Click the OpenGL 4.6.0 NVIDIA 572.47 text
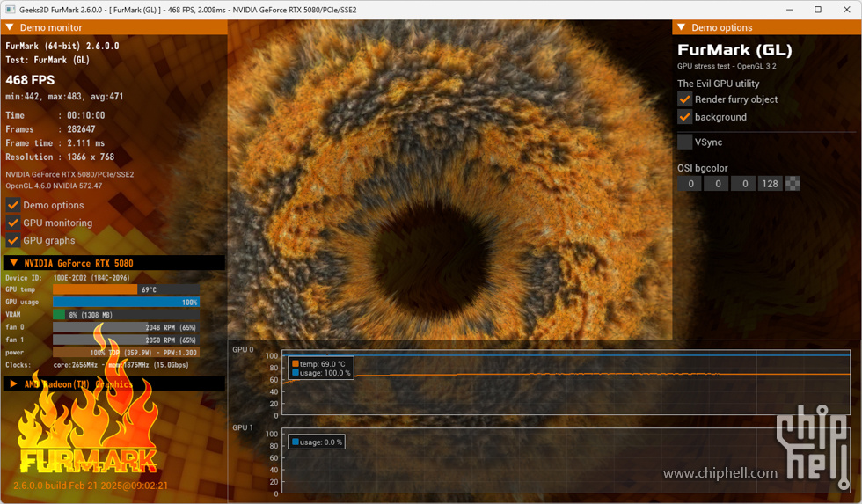Viewport: 862px width, 504px height. click(54, 186)
